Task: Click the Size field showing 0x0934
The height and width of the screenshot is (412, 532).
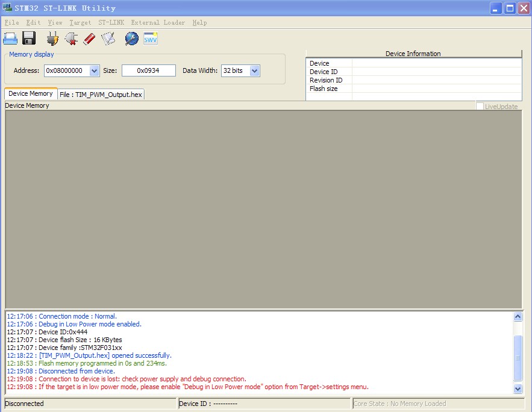Action: pyautogui.click(x=149, y=70)
